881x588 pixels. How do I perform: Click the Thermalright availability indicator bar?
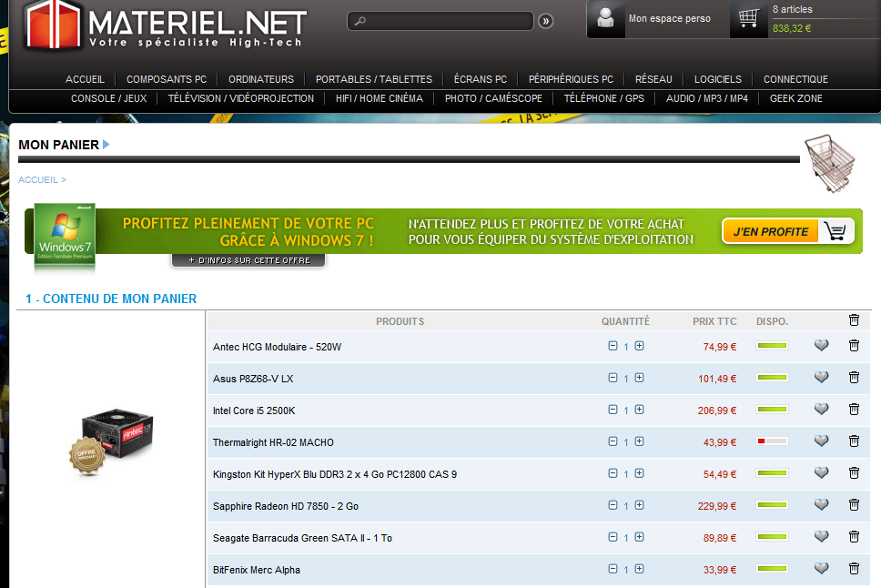click(x=772, y=441)
